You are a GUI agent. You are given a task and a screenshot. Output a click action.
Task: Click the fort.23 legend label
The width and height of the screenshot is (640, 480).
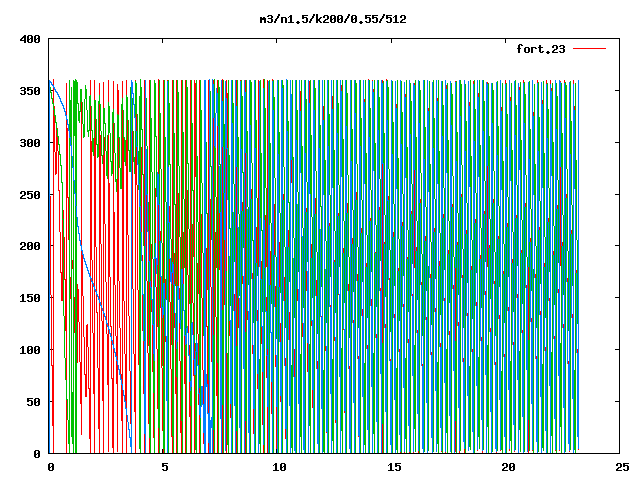(541, 49)
